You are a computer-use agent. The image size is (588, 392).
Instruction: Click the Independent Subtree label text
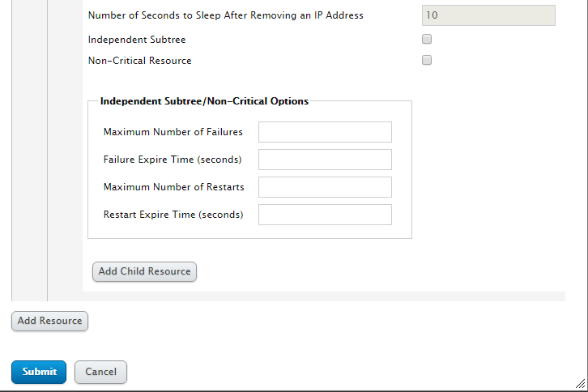(x=137, y=40)
